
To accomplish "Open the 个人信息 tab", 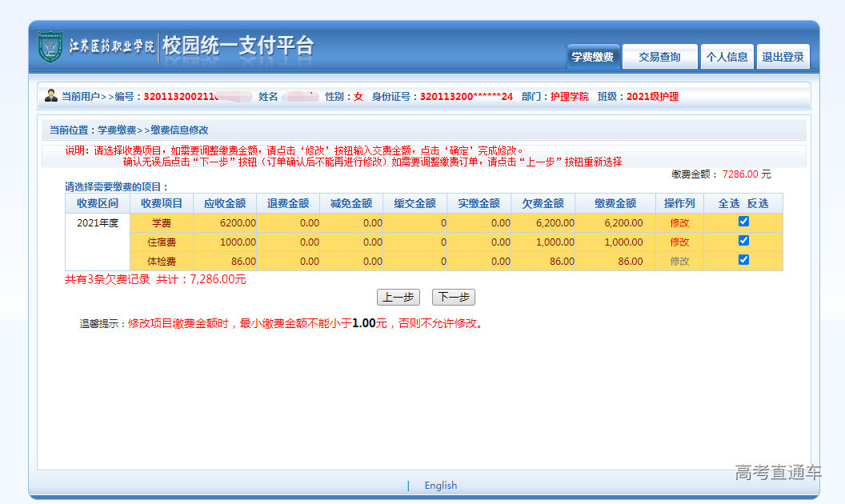I will (x=727, y=57).
